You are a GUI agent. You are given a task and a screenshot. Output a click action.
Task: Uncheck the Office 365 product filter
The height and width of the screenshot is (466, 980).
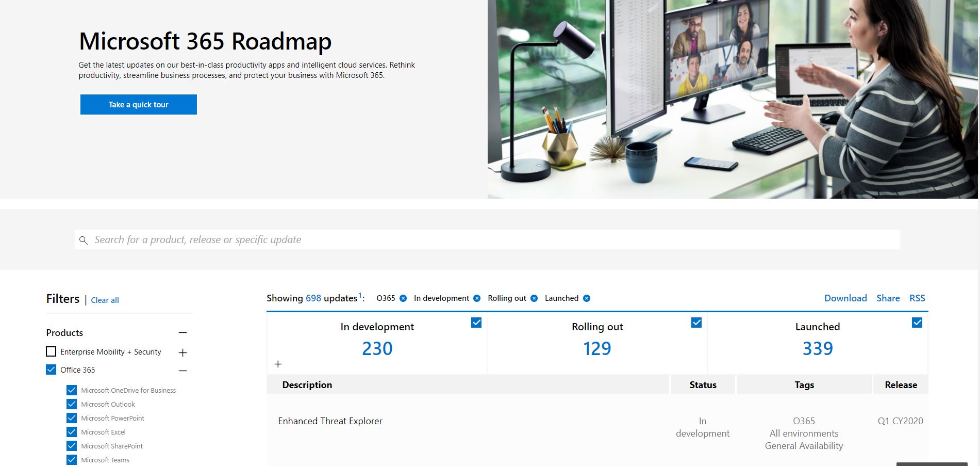coord(51,369)
